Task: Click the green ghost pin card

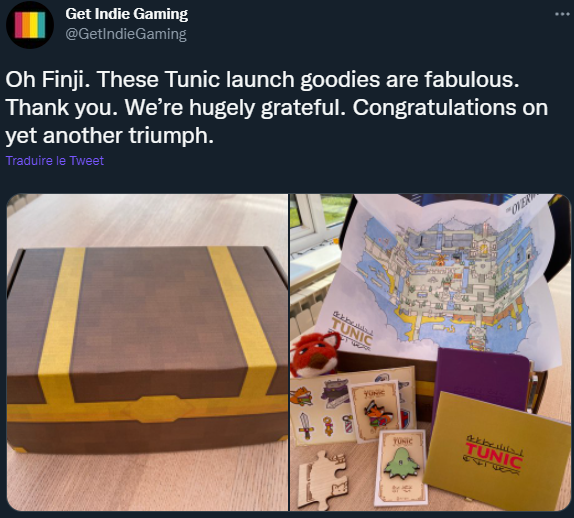Action: tap(402, 467)
